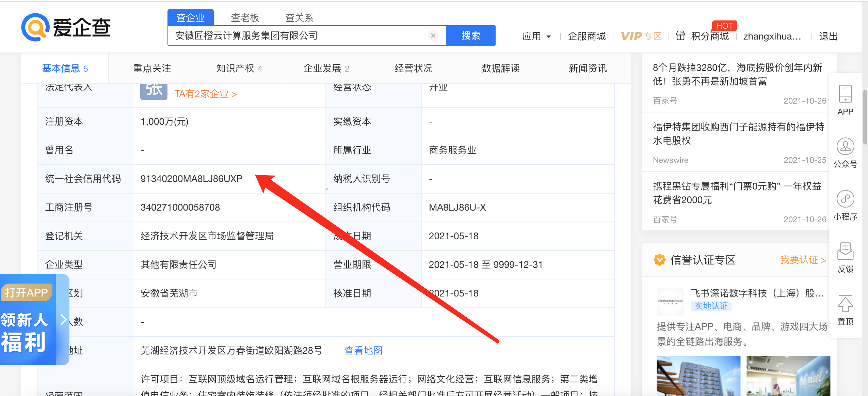Click the 安徽省芜湖市 region cell
This screenshot has height=396, width=868.
click(x=169, y=293)
